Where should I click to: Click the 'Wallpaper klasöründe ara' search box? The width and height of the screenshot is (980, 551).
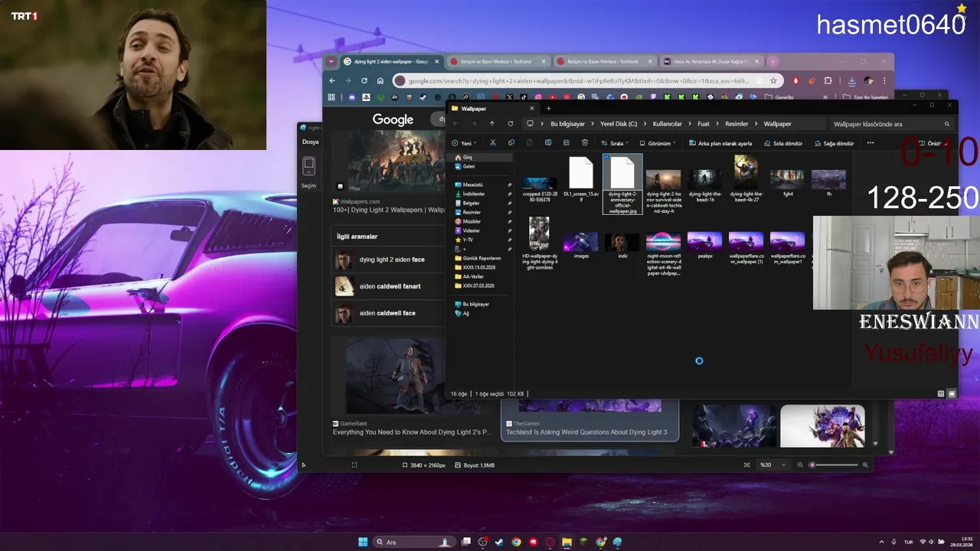(892, 124)
